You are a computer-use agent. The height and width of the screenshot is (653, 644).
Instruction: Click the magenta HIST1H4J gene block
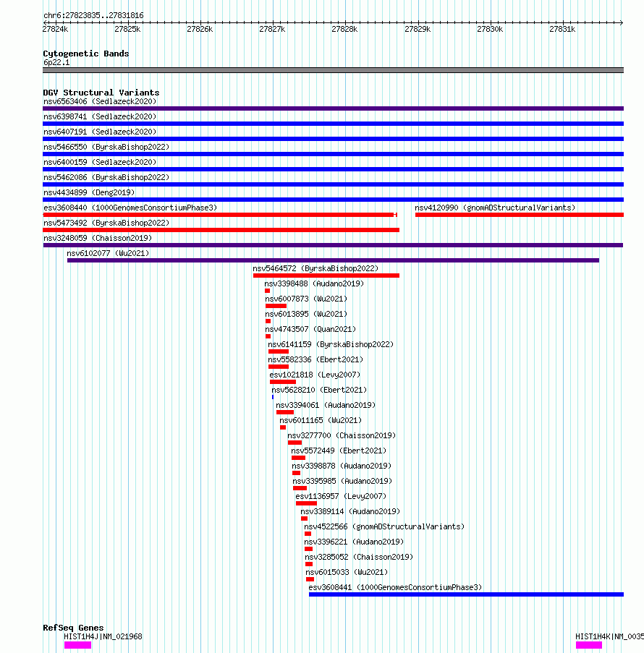click(x=77, y=645)
